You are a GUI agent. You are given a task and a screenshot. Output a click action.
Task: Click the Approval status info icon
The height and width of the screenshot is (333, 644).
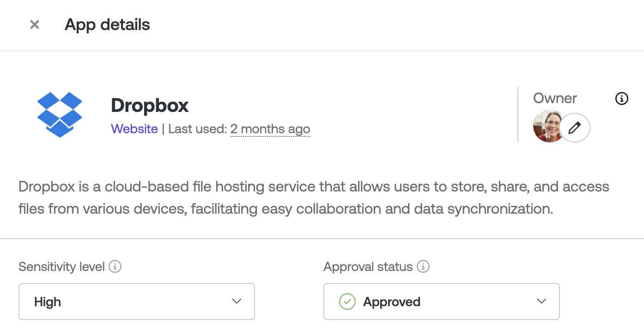(423, 267)
